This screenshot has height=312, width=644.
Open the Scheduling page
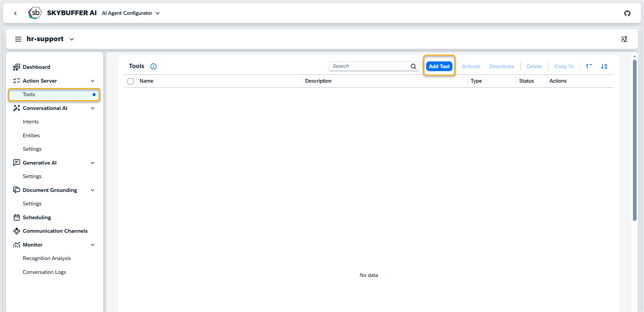tap(37, 218)
